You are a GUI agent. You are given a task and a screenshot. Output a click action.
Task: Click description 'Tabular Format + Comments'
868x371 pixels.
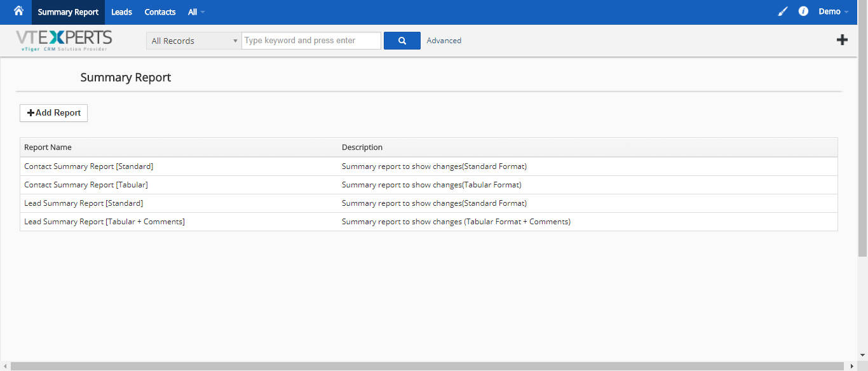(x=456, y=222)
